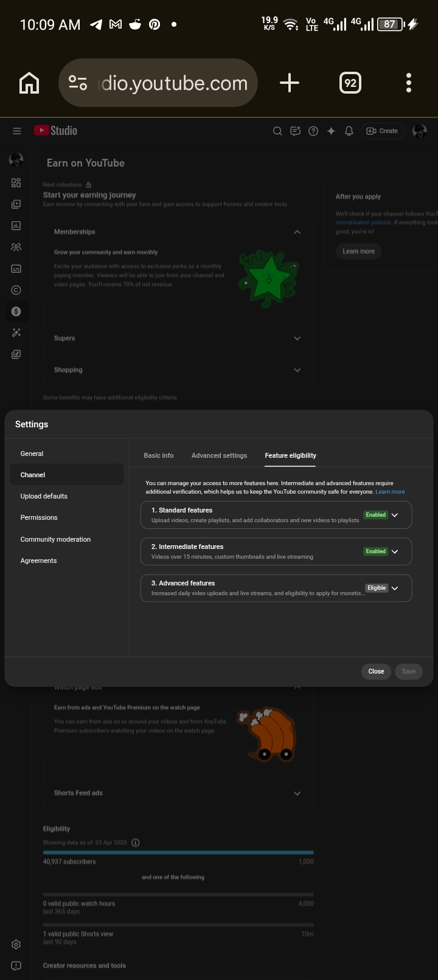
Task: Open the Help question mark icon
Action: [313, 131]
